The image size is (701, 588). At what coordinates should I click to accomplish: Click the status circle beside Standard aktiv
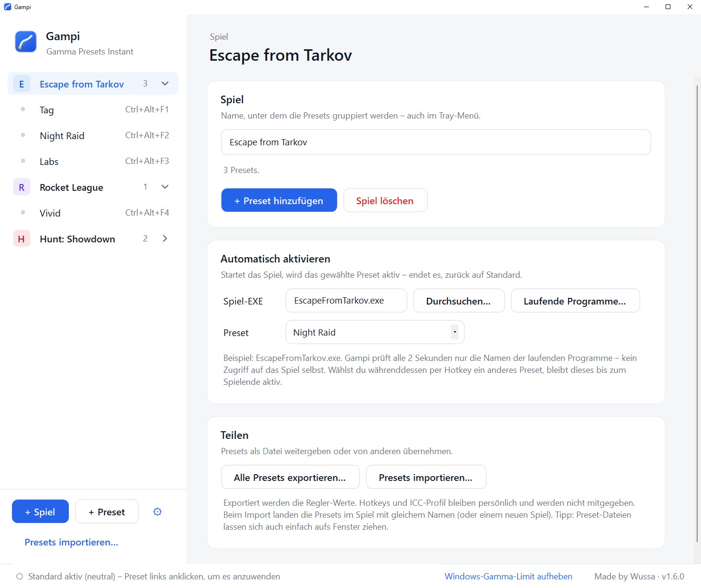point(20,577)
